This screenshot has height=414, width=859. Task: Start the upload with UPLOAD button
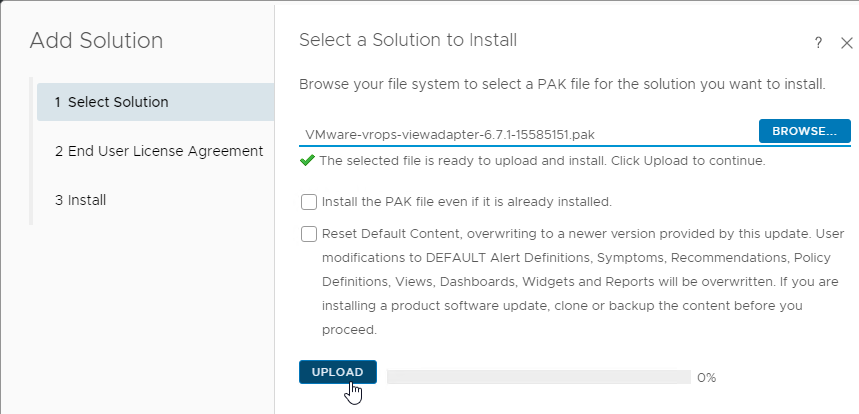point(337,372)
